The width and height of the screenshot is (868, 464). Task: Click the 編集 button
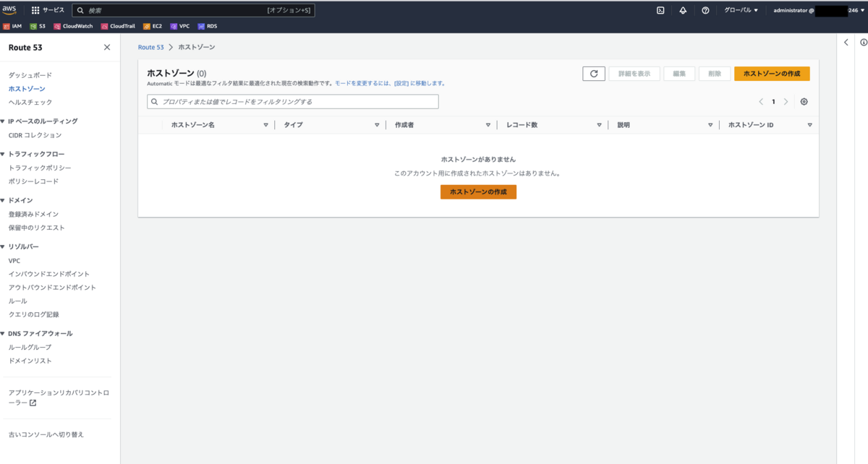point(679,74)
